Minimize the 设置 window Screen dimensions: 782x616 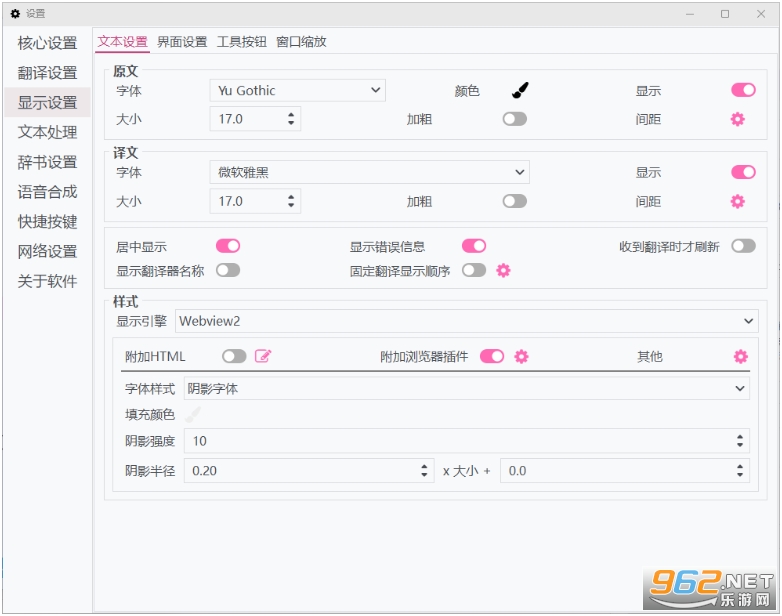click(690, 14)
